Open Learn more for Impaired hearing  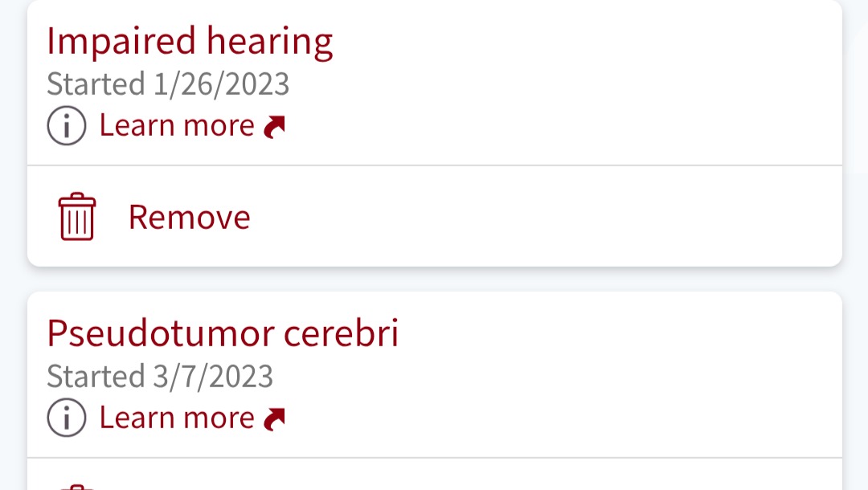tap(177, 126)
